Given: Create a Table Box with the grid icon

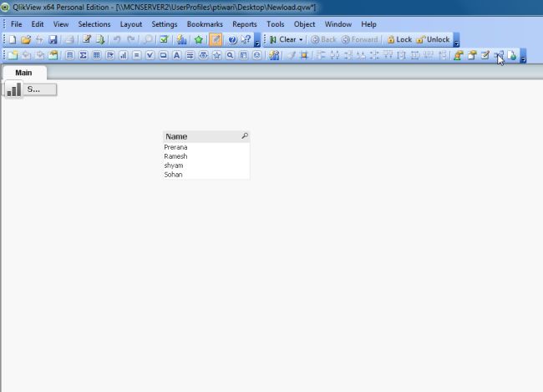Looking at the screenshot, I should [97, 55].
